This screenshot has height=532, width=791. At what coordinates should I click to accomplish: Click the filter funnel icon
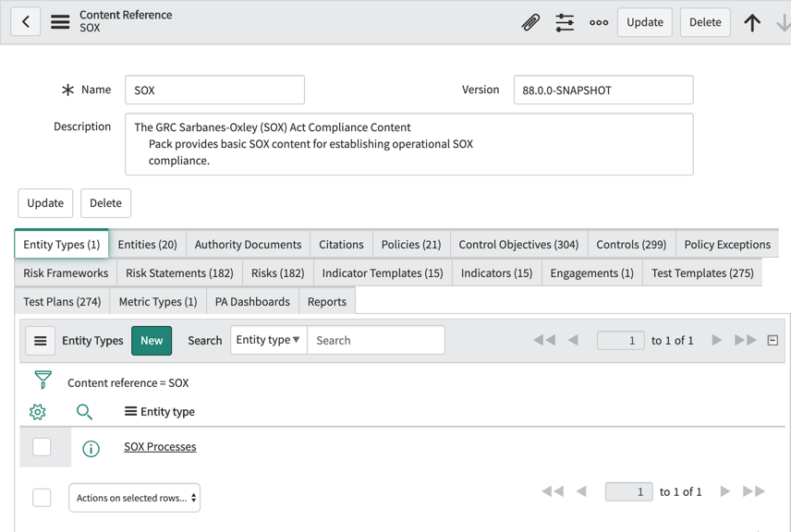[x=43, y=381]
